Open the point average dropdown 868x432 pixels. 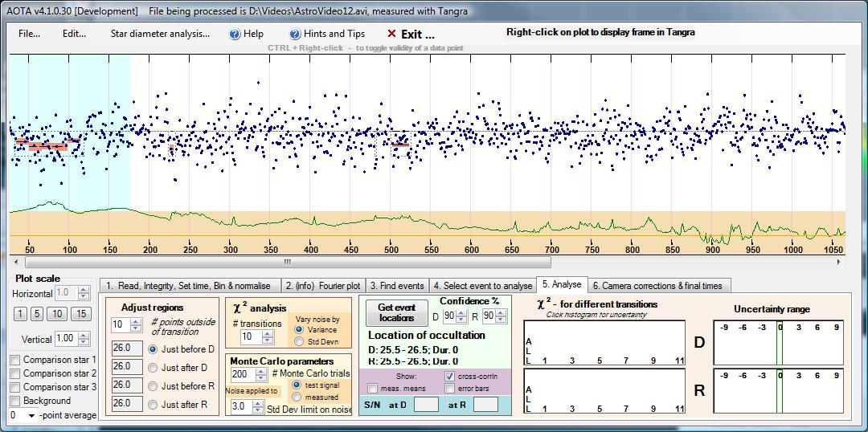pyautogui.click(x=31, y=415)
